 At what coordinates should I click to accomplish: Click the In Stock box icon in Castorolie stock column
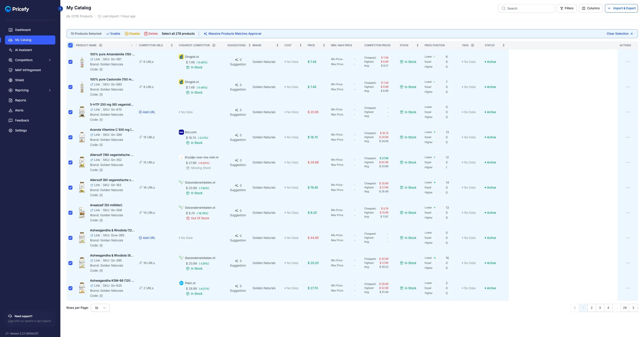point(401,87)
